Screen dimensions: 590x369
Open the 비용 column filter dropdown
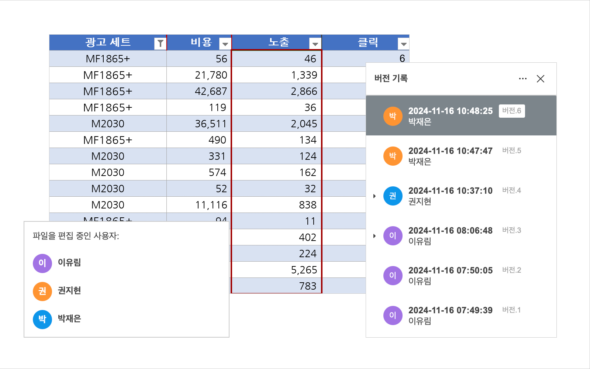coord(225,44)
